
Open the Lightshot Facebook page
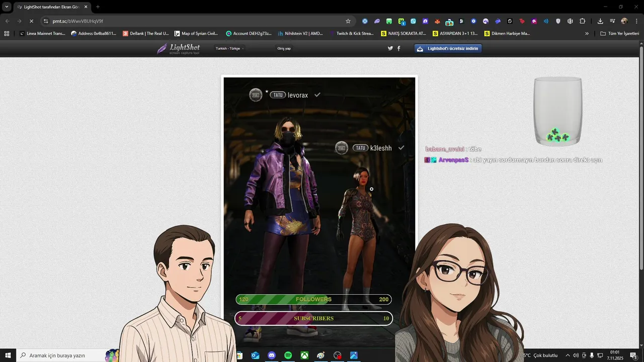click(399, 48)
